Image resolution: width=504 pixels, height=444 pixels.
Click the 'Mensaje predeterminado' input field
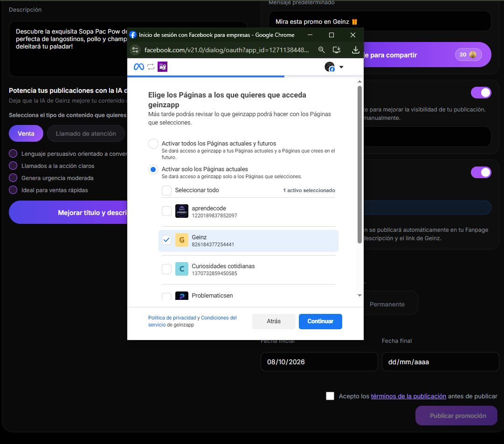point(380,21)
